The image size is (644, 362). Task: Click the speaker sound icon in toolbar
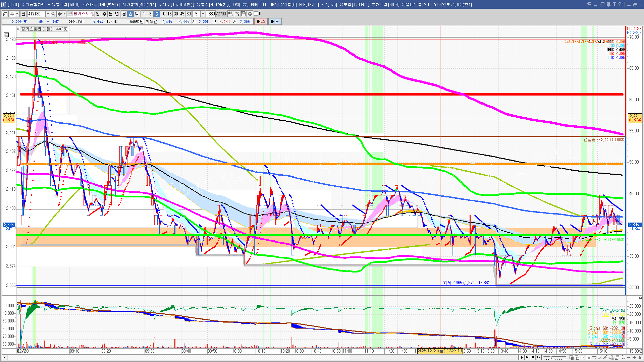pyautogui.click(x=60, y=14)
